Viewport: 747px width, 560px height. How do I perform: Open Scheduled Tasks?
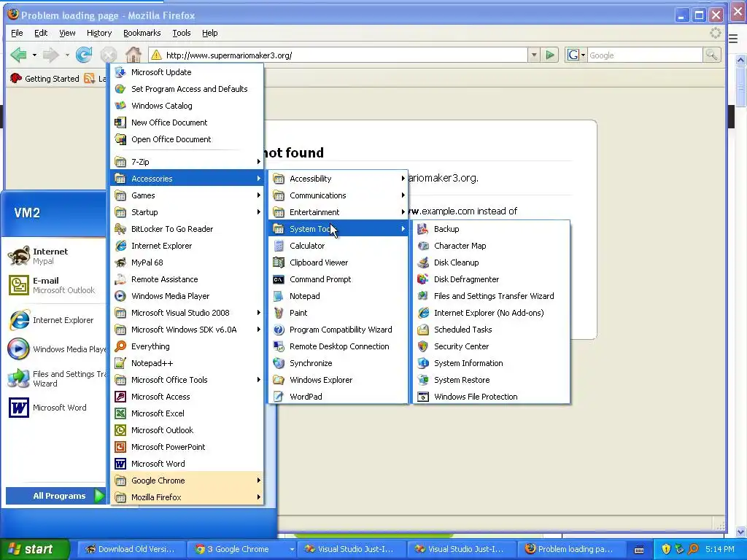click(x=491, y=330)
